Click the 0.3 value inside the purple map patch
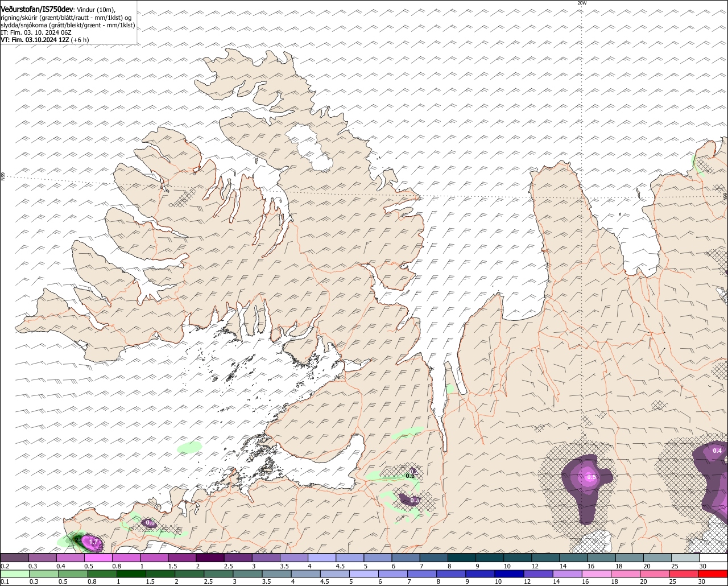 [415, 500]
